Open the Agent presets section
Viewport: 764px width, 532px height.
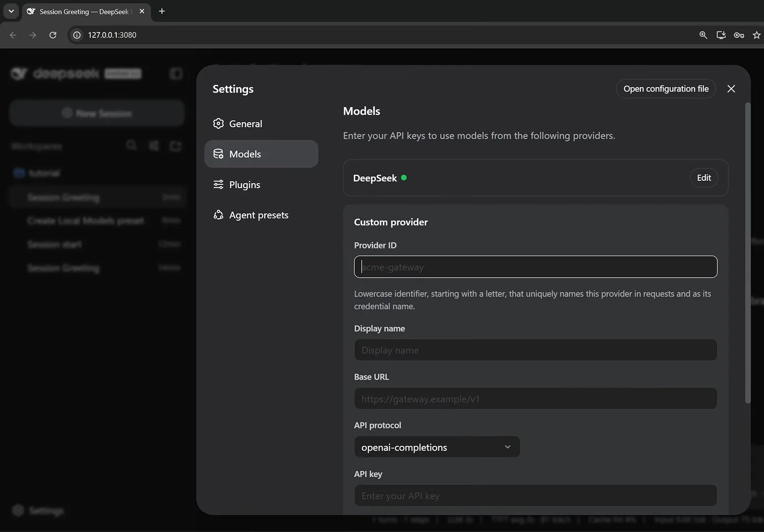pos(261,215)
